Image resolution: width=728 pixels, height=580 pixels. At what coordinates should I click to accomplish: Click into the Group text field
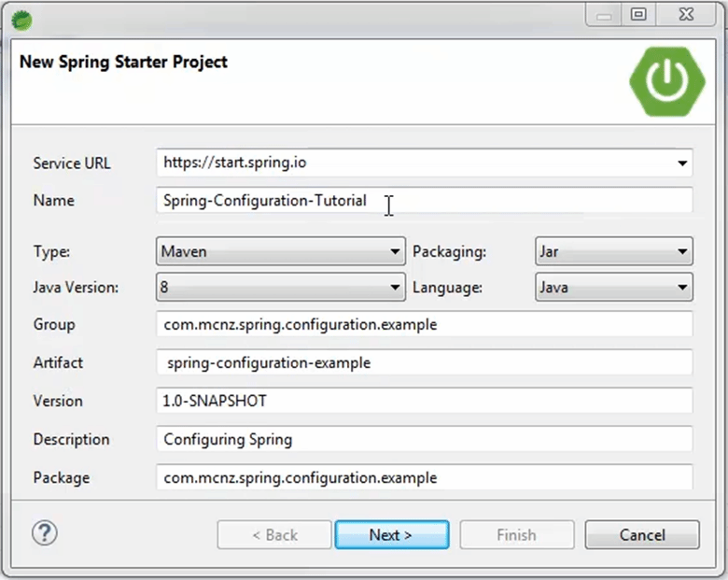tap(425, 324)
